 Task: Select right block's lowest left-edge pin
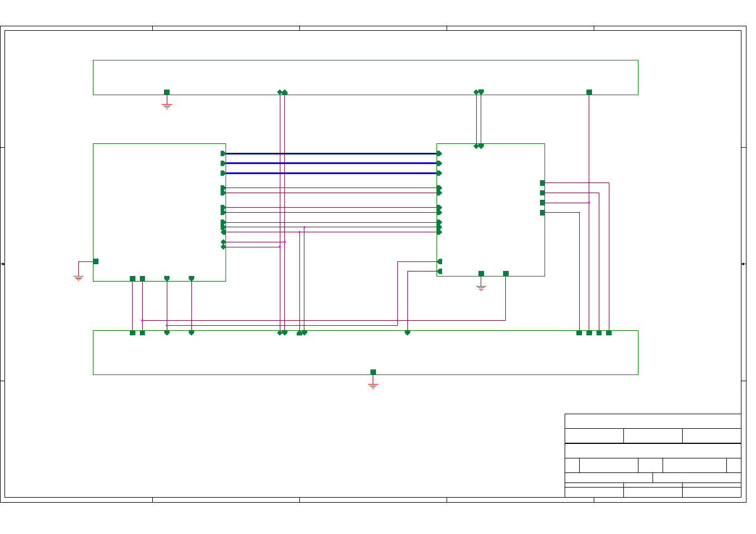[439, 271]
